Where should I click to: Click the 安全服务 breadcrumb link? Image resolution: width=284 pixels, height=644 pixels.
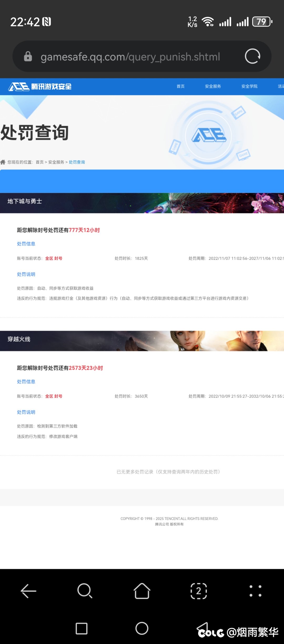56,162
